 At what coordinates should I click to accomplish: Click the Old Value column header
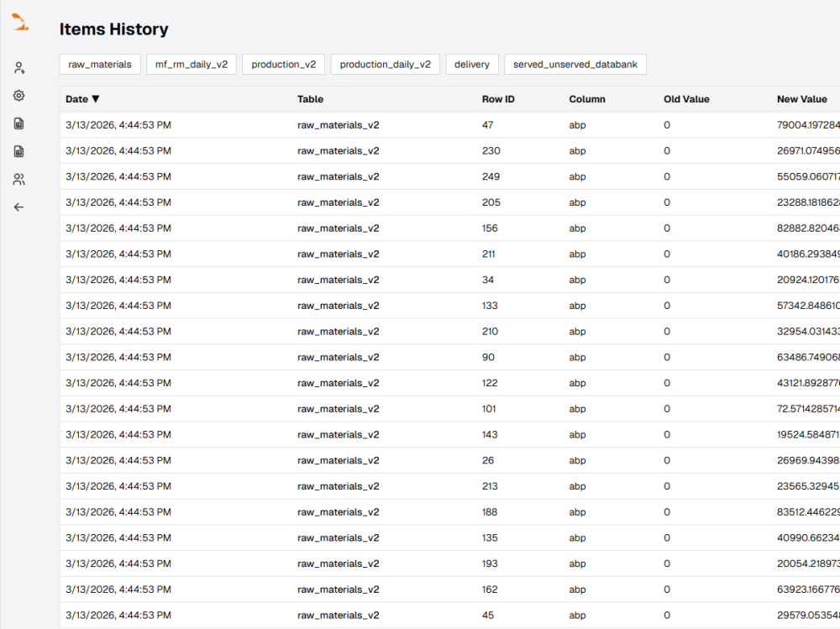686,99
